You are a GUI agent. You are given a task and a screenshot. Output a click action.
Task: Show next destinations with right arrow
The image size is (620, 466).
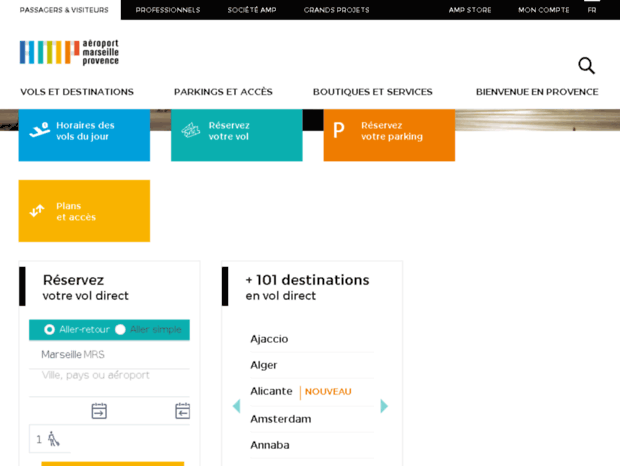click(384, 406)
